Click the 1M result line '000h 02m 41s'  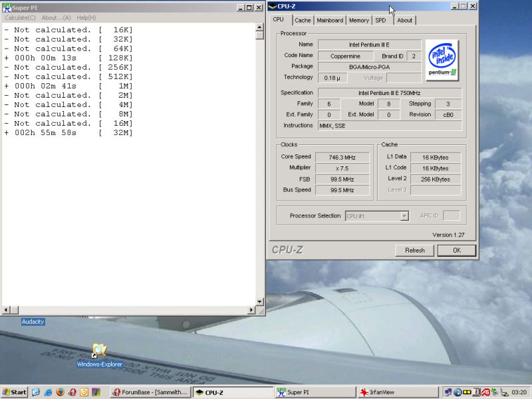click(68, 86)
